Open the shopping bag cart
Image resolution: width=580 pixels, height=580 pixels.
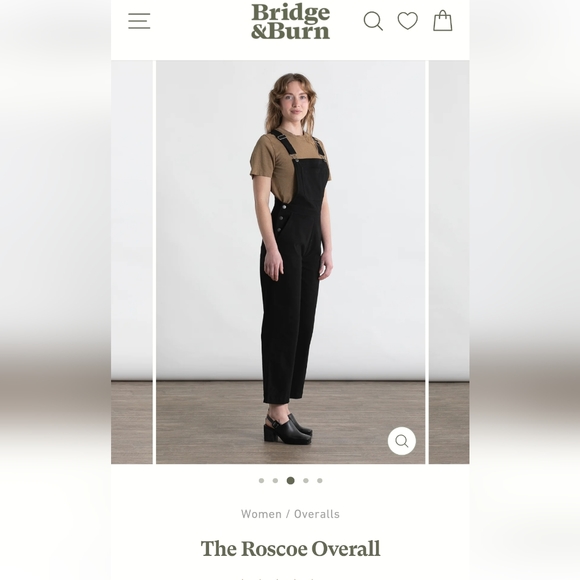pyautogui.click(x=443, y=20)
